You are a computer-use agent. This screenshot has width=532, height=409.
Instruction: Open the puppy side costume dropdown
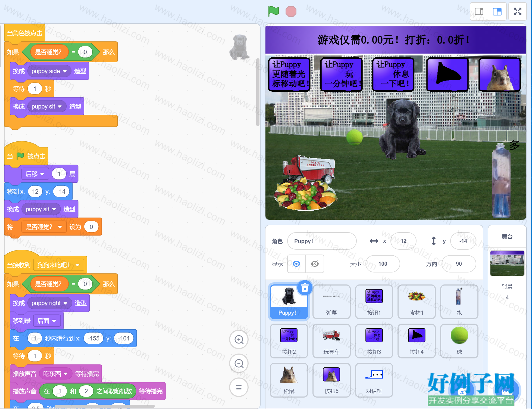click(49, 71)
